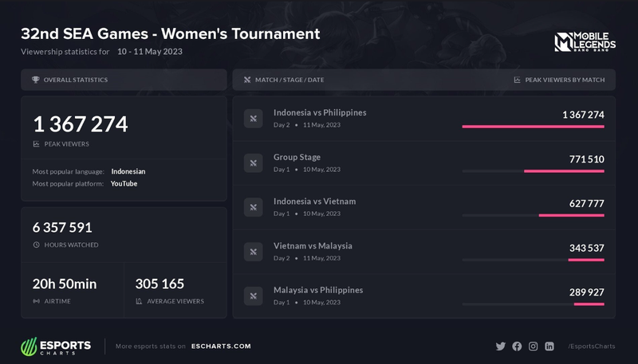Click the Group Stage match icon
This screenshot has height=364, width=638.
pyautogui.click(x=253, y=163)
